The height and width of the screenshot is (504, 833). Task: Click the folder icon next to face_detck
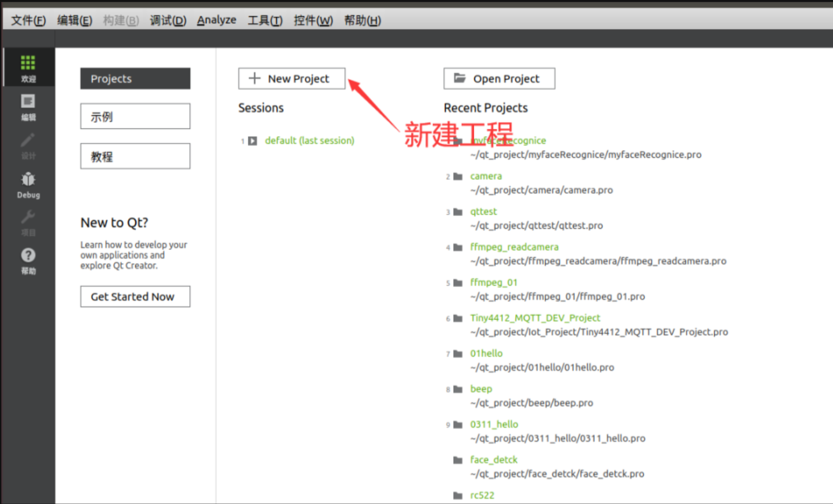(458, 460)
